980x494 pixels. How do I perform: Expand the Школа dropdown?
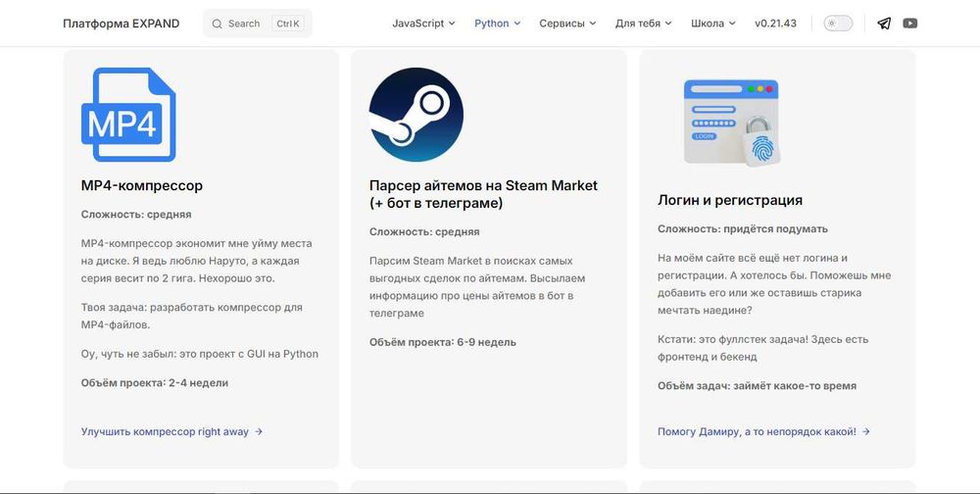(713, 24)
